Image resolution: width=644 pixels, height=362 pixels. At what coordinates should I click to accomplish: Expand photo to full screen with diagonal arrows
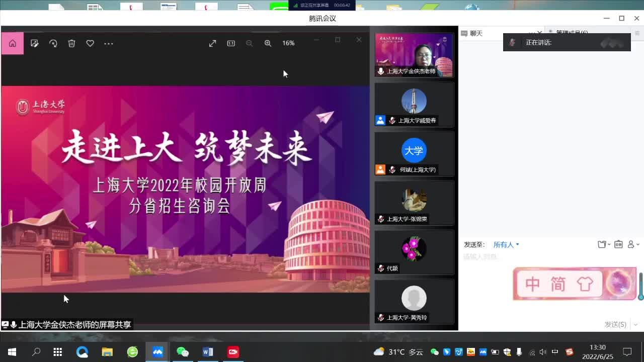pos(213,44)
